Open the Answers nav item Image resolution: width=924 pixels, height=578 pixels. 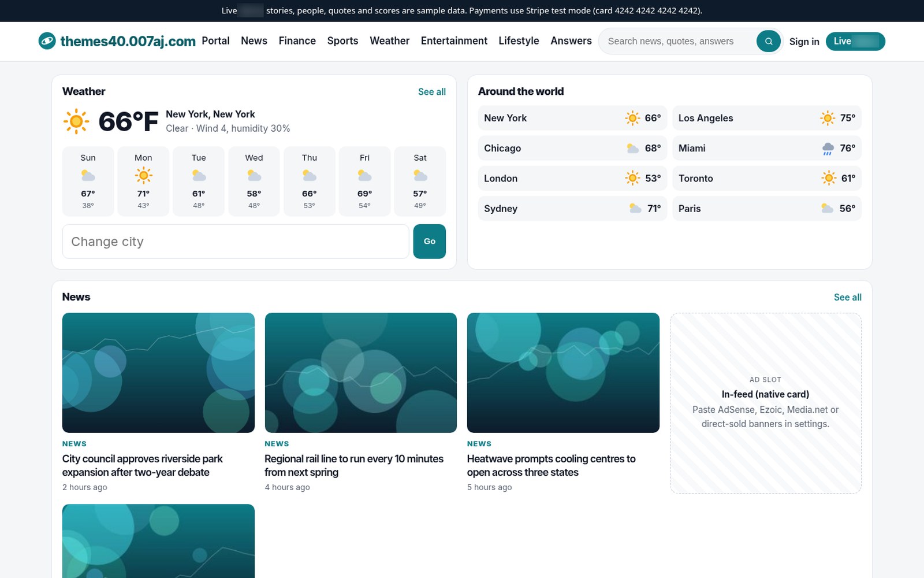point(571,41)
